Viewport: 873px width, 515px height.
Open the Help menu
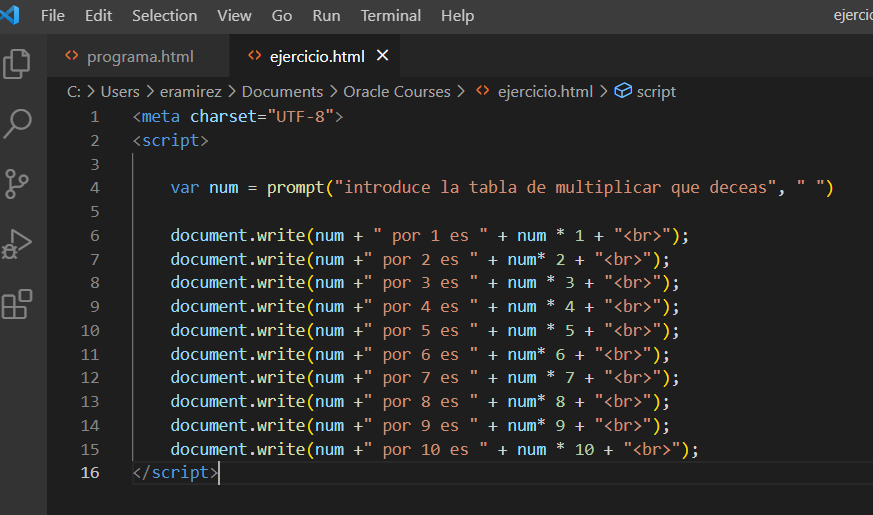tap(458, 16)
